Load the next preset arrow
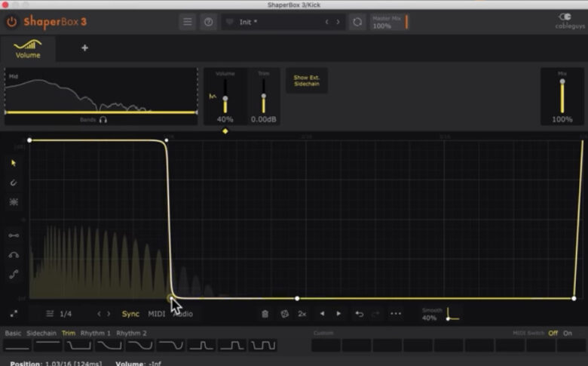Viewport: 588px width, 366px height. (x=338, y=22)
